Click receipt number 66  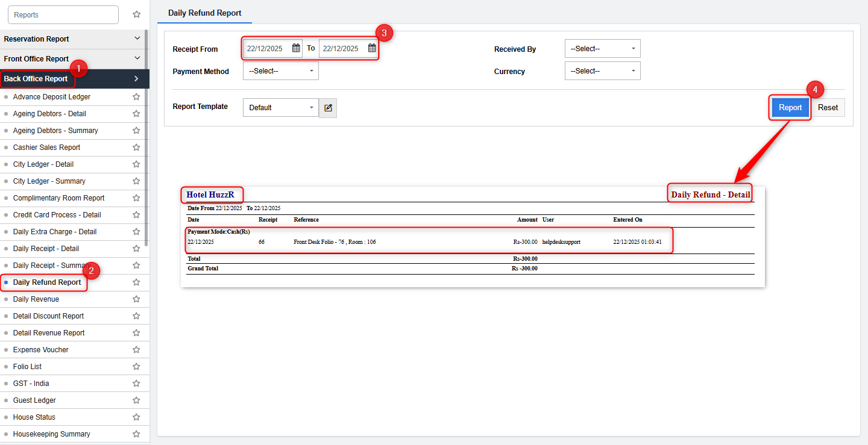(262, 242)
